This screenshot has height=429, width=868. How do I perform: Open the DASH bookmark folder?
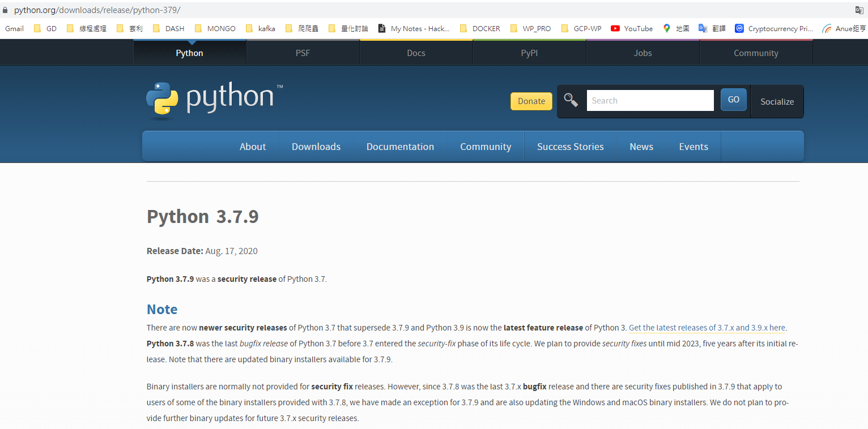169,28
